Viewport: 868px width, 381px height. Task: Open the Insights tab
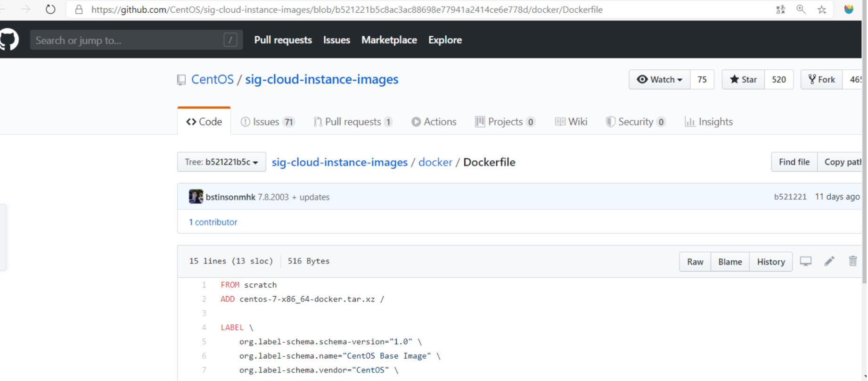[x=709, y=122]
